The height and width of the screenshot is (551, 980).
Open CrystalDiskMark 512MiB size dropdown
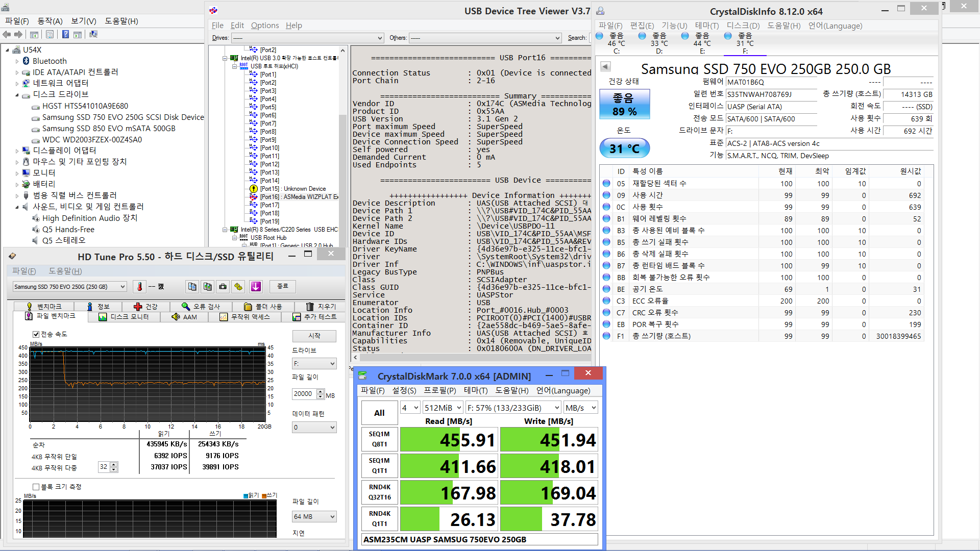pos(443,408)
